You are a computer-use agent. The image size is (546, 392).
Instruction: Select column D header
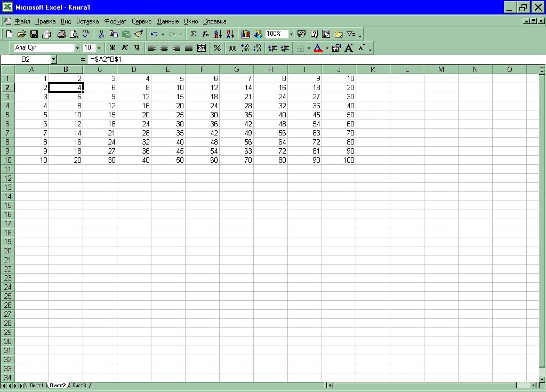point(134,70)
